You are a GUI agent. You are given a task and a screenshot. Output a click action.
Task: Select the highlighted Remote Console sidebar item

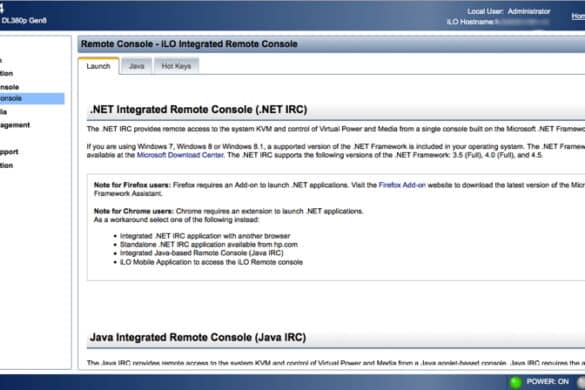(x=32, y=99)
